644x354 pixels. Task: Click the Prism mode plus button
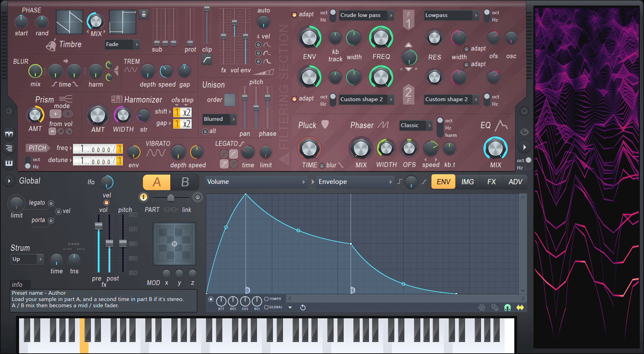pyautogui.click(x=55, y=114)
